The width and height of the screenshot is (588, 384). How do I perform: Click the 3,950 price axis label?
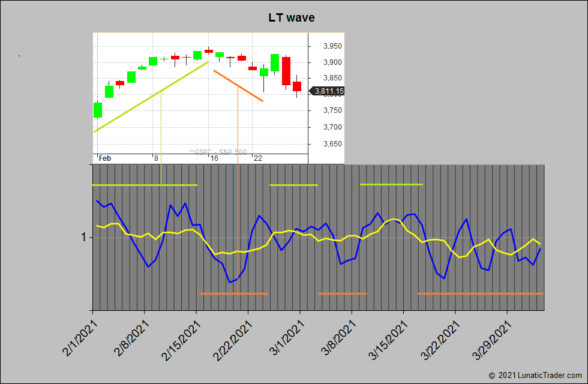[332, 46]
